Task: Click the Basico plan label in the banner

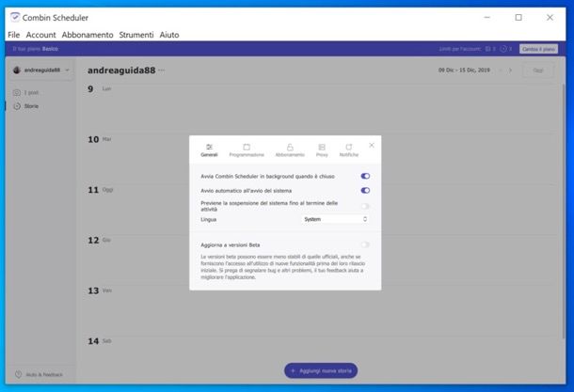Action: (x=50, y=49)
